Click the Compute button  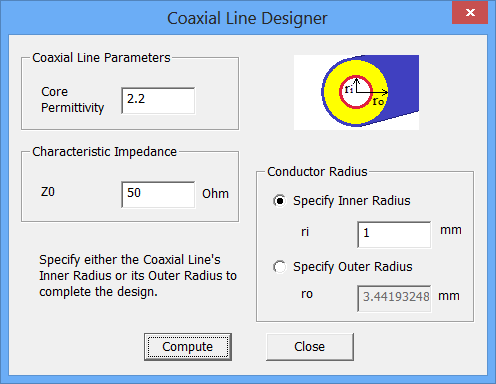click(x=188, y=347)
